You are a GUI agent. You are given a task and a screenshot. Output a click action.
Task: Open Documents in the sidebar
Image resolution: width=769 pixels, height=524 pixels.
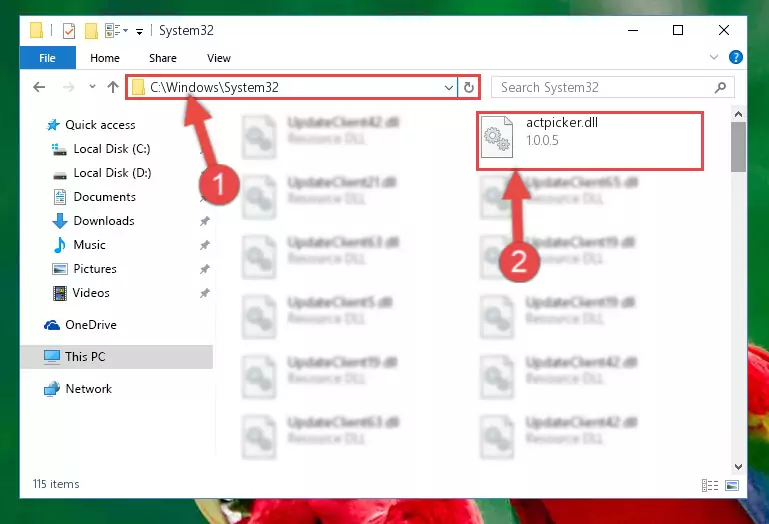point(104,197)
